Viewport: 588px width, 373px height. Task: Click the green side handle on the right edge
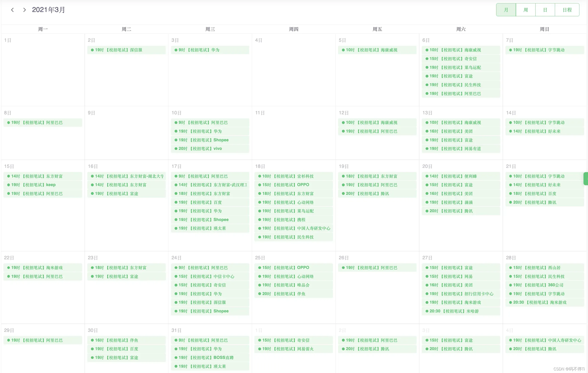(586, 179)
